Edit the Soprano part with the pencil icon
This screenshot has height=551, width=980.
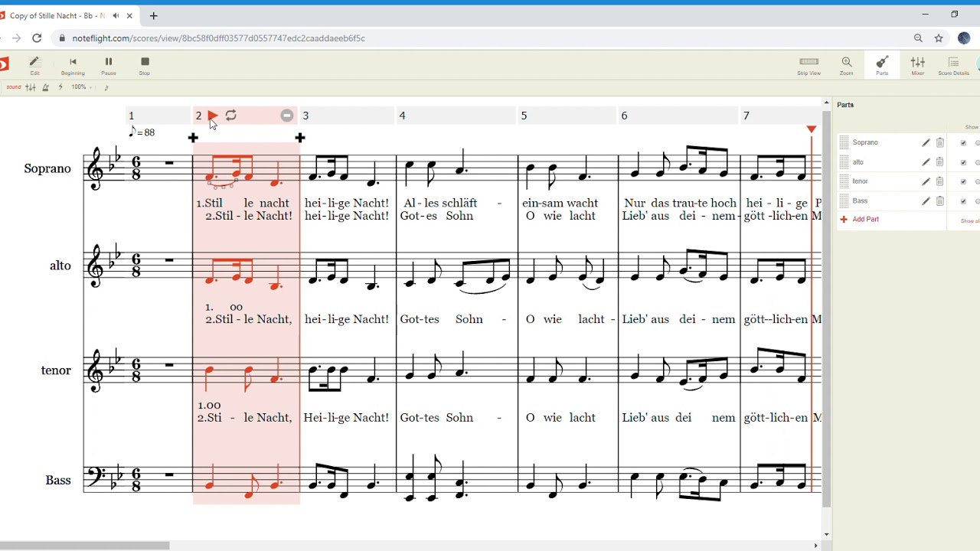pyautogui.click(x=926, y=142)
